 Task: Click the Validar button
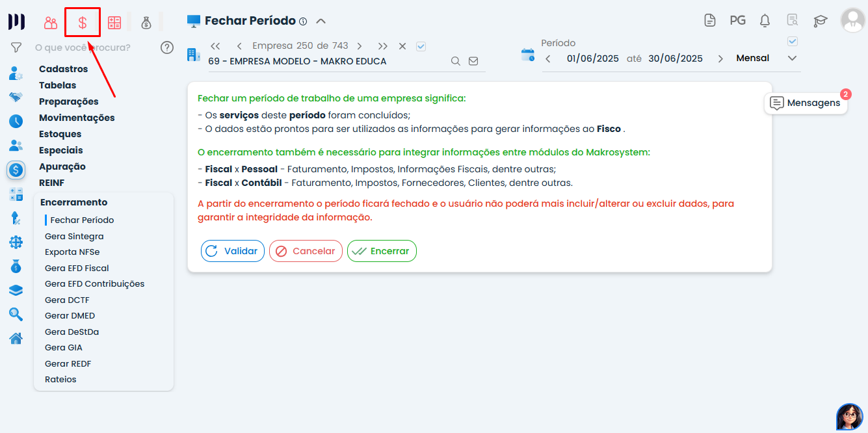coord(233,251)
